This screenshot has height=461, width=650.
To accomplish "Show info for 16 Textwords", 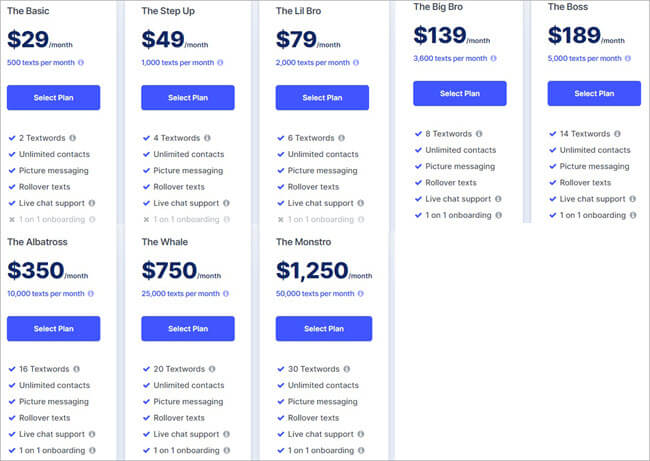I will 78,369.
